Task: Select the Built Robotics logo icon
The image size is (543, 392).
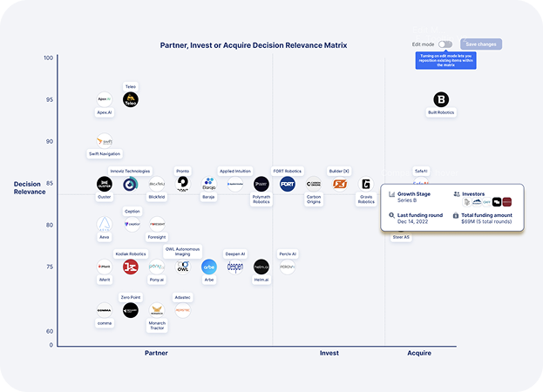Action: tap(441, 99)
